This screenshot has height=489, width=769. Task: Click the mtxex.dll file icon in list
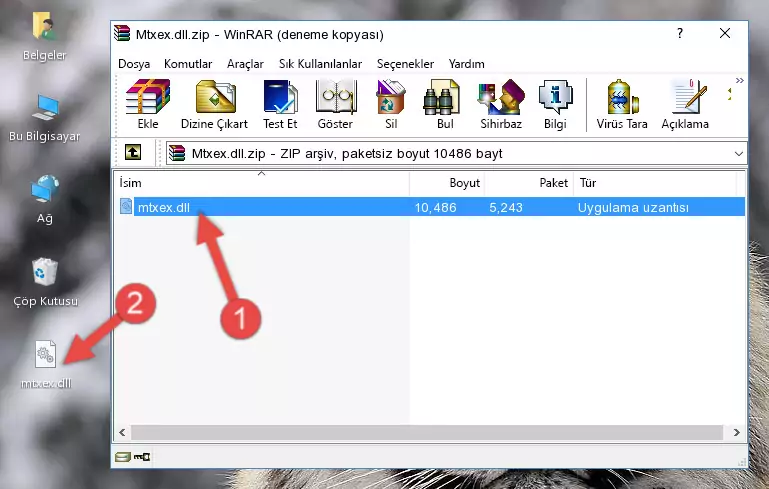coord(126,206)
